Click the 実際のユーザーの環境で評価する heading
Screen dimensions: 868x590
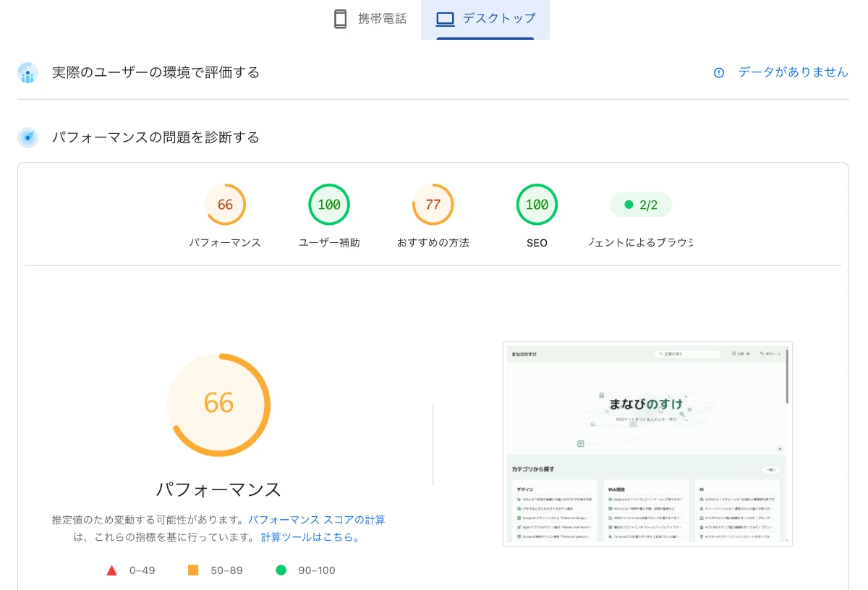pos(156,72)
